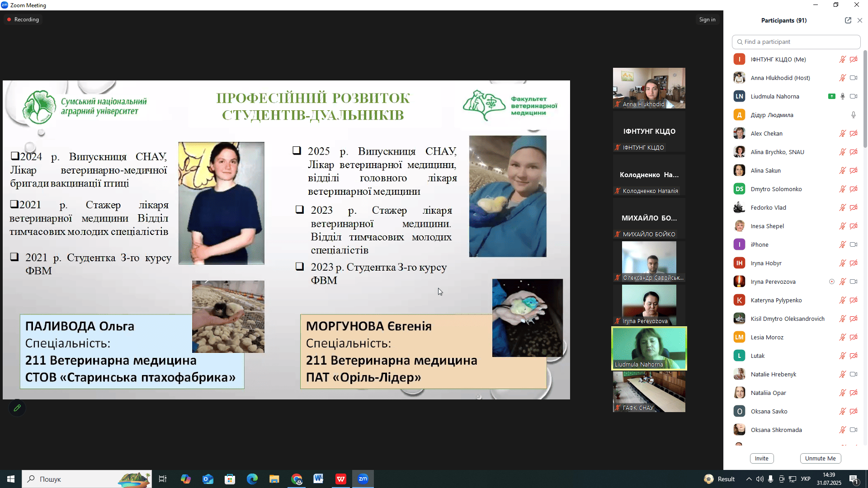This screenshot has height=488, width=868.
Task: Toggle the microphone icon for ІФНТУНГ КЦДО (Me)
Action: click(843, 59)
